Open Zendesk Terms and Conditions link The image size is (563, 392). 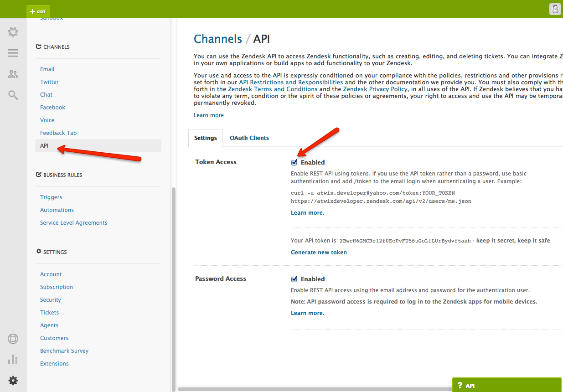[273, 89]
